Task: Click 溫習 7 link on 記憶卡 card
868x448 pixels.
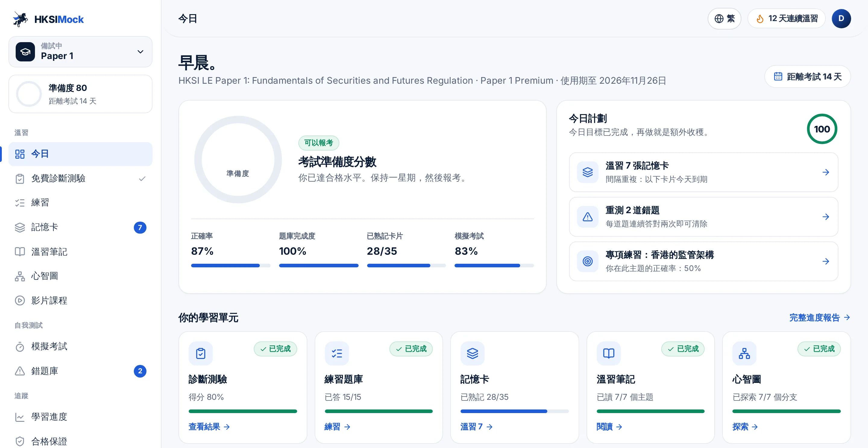Action: (x=476, y=427)
